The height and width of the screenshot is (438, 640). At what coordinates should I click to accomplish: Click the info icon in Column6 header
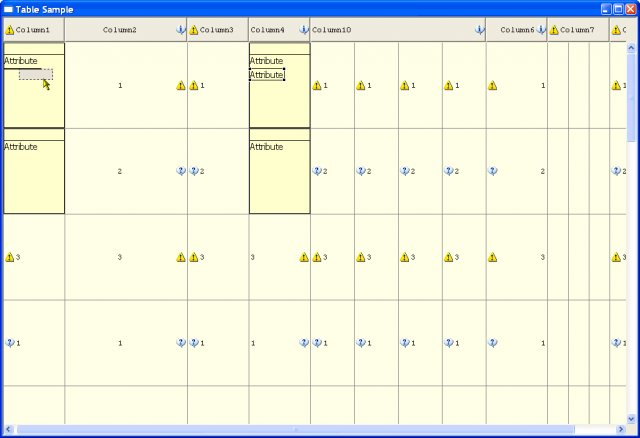[541, 29]
